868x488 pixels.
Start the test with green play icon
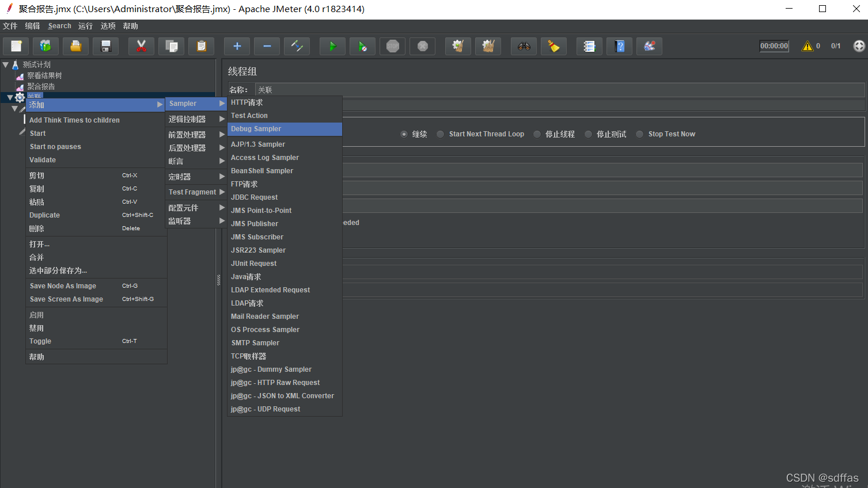pyautogui.click(x=332, y=46)
